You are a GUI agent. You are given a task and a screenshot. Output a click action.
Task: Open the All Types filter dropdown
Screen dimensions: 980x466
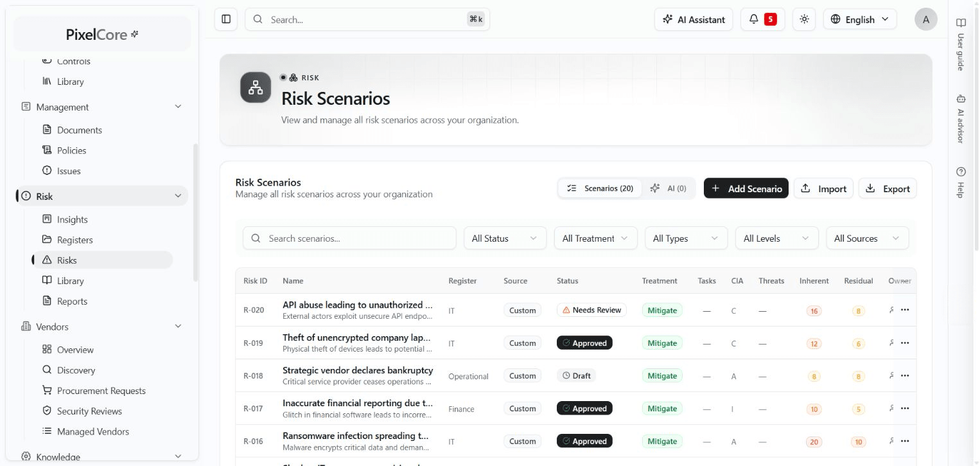(x=686, y=238)
